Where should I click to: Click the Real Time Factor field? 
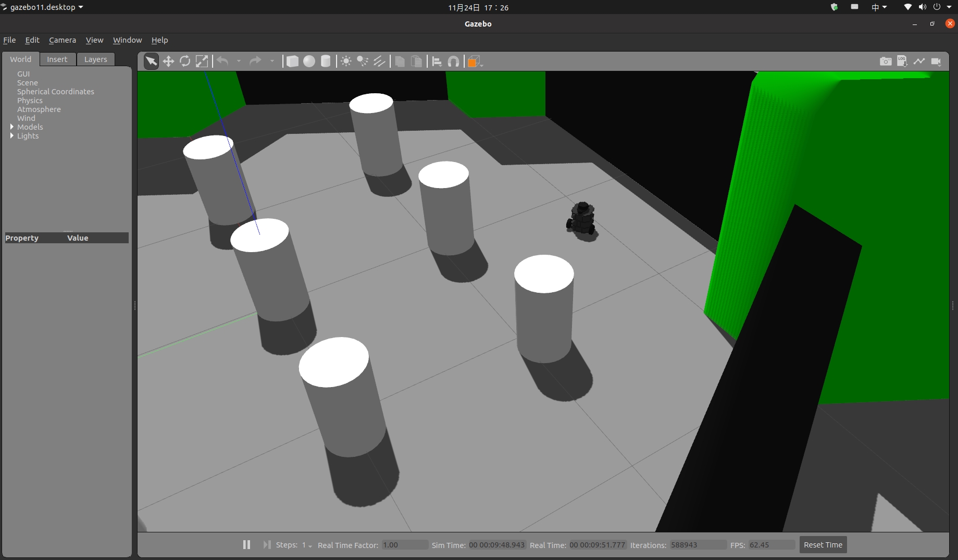coord(404,545)
